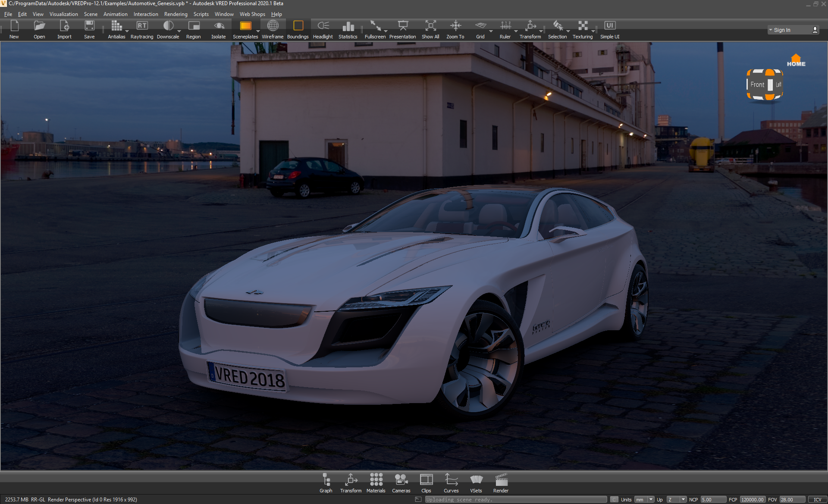Screen dimensions: 828x504
Task: Click the FOV value field
Action: [x=792, y=500]
